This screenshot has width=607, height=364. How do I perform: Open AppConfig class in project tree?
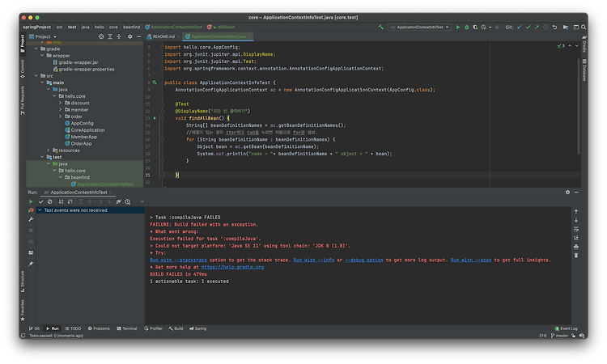point(79,124)
